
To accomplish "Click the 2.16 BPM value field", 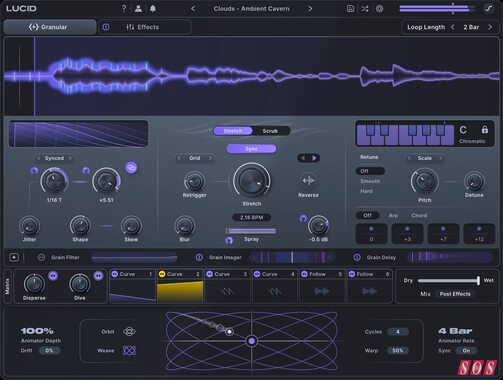I will [x=251, y=217].
